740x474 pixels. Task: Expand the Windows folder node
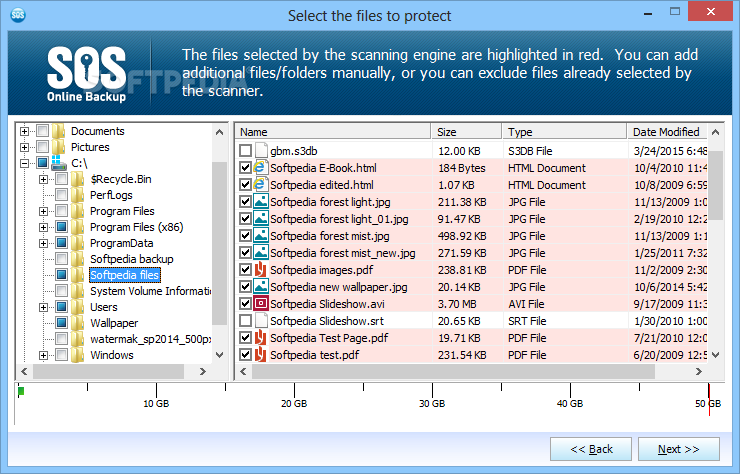pyautogui.click(x=43, y=356)
